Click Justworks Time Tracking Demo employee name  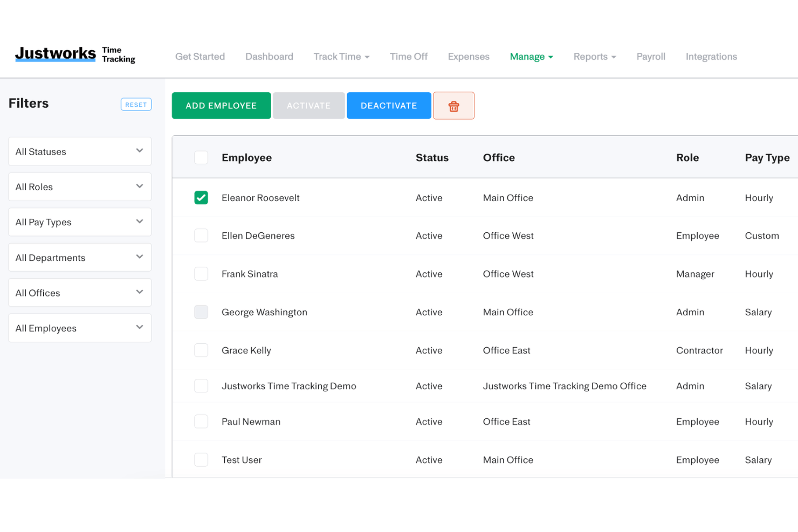point(288,386)
